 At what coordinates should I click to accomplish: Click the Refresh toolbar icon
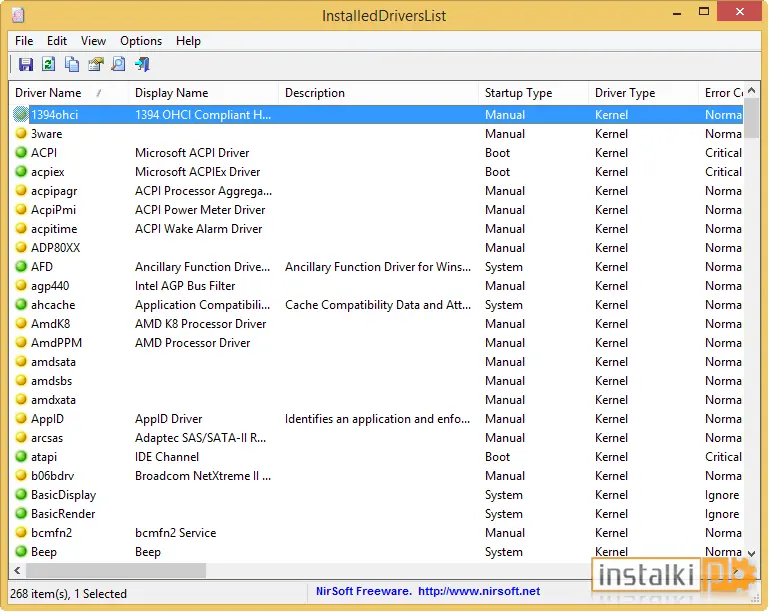[x=49, y=64]
